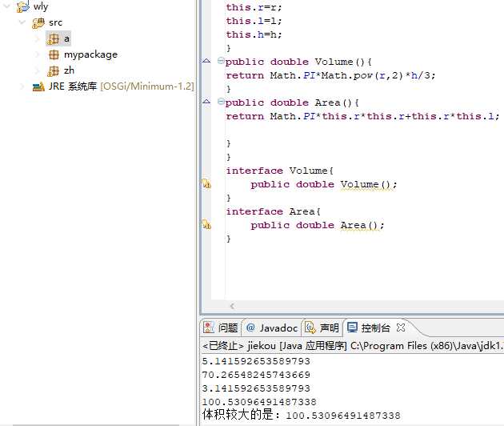The height and width of the screenshot is (426, 504).
Task: Click the mypackage package icon
Action: point(54,54)
